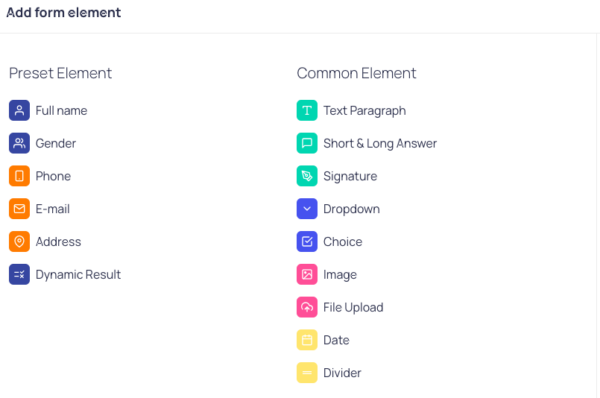Screen dimensions: 600x398
Task: Add the Signature element label
Action: coord(350,176)
